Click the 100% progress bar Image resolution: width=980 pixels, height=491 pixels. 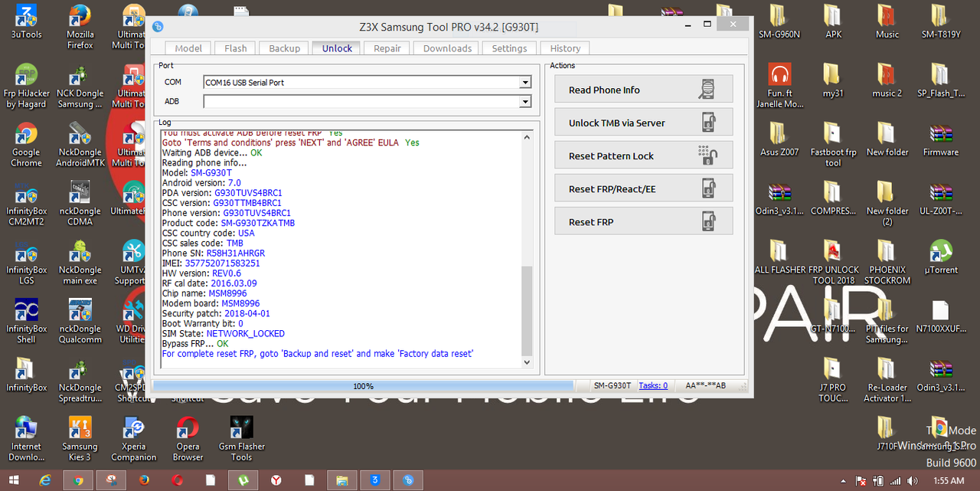coord(363,386)
